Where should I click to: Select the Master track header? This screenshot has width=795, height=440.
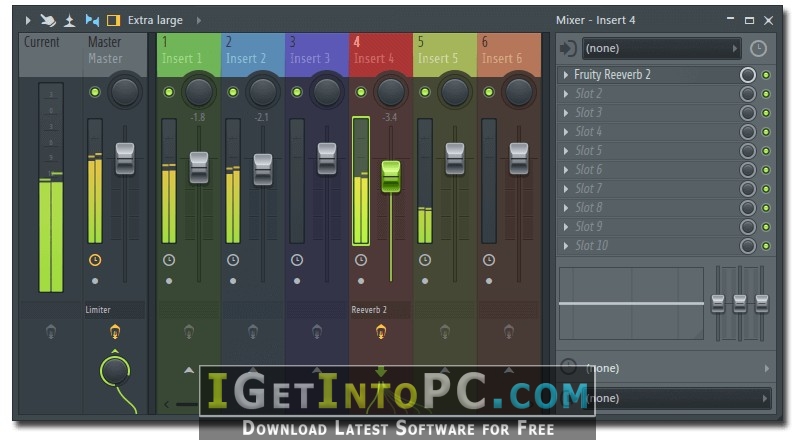(115, 55)
